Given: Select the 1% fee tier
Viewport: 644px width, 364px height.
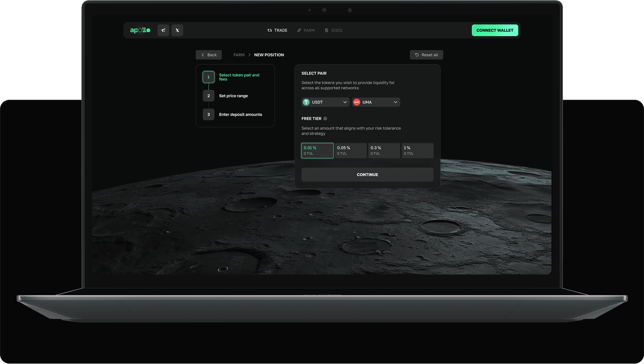Looking at the screenshot, I should tap(418, 151).
